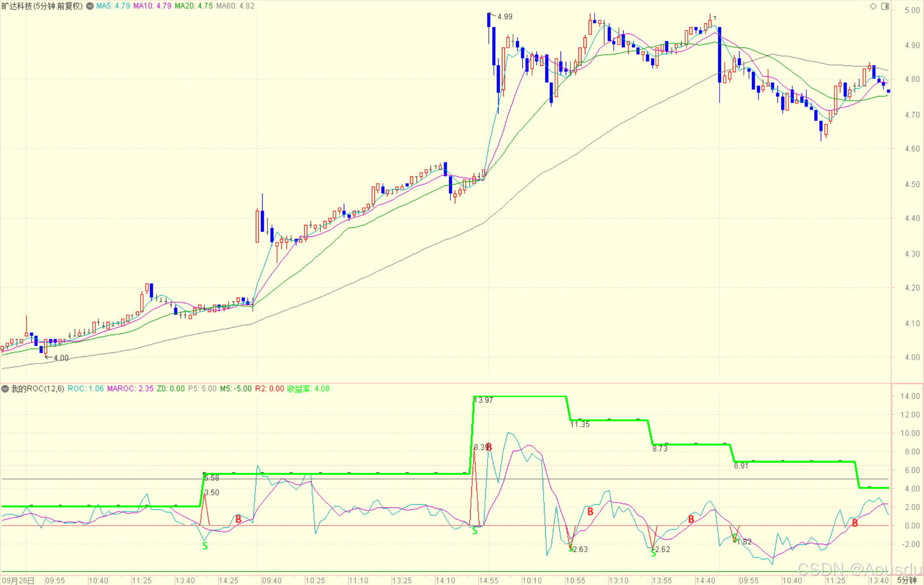Viewport: 924px width, 585px height.
Task: Click the MA5 indicator label
Action: coord(113,6)
